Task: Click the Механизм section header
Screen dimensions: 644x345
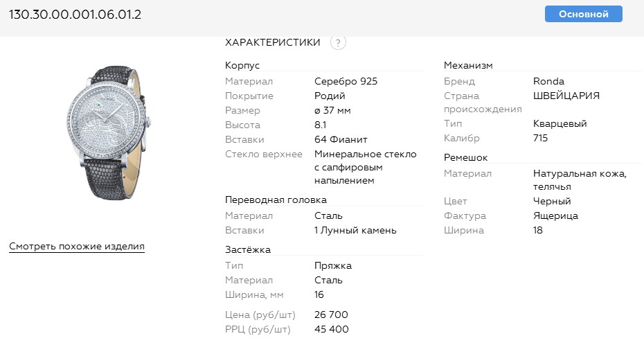Action: click(468, 65)
